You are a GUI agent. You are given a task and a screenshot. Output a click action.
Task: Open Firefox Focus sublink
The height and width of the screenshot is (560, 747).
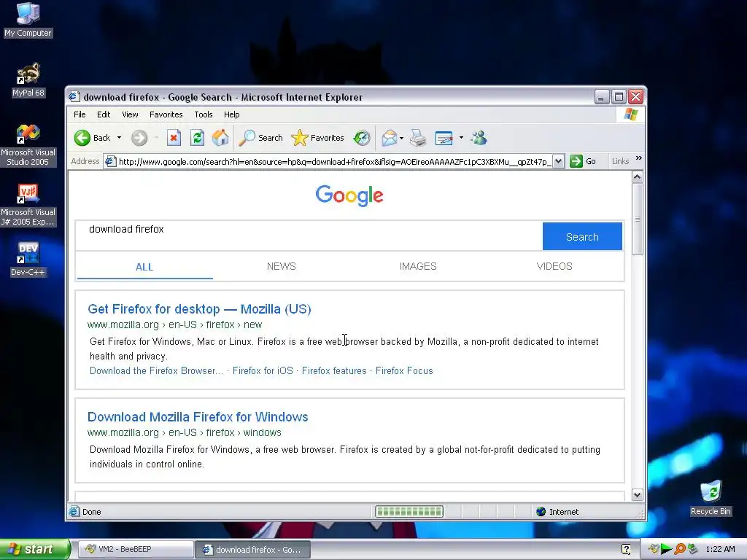404,371
